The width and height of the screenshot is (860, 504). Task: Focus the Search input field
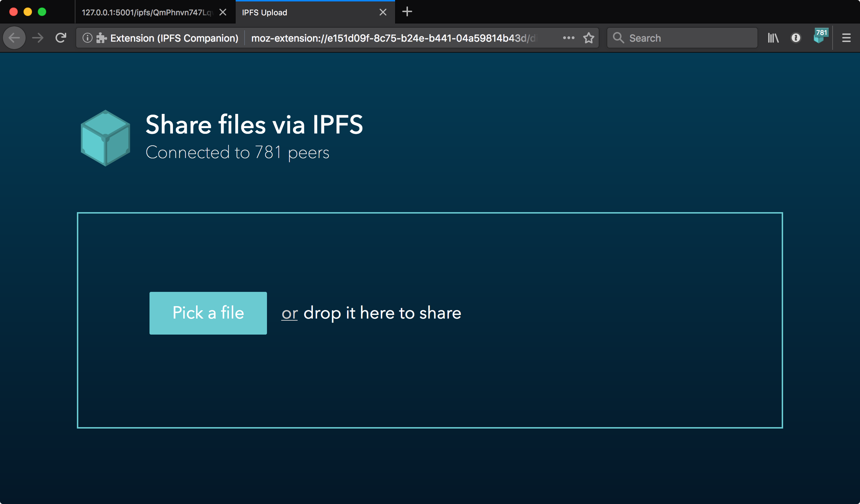point(682,38)
